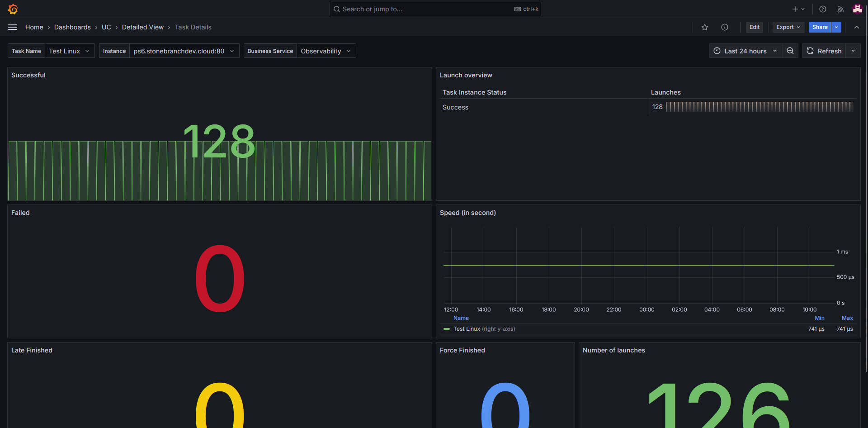Click the Edit button
This screenshot has height=428, width=868.
[x=754, y=27]
